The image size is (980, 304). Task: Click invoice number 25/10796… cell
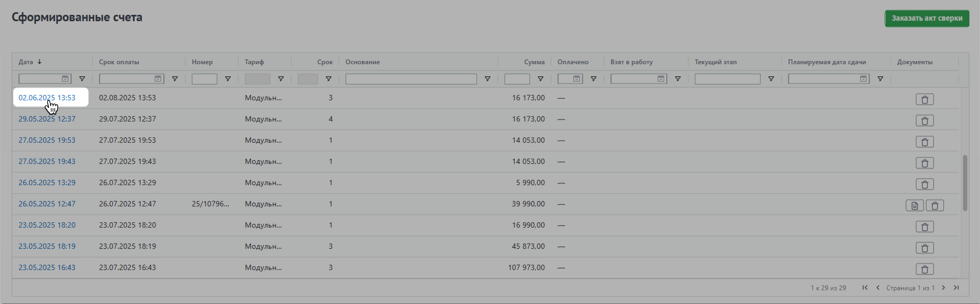(210, 204)
